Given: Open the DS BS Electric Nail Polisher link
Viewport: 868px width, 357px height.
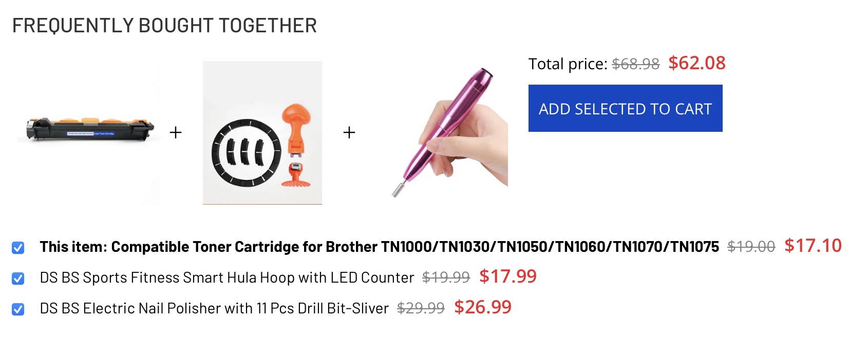Looking at the screenshot, I should (x=214, y=308).
